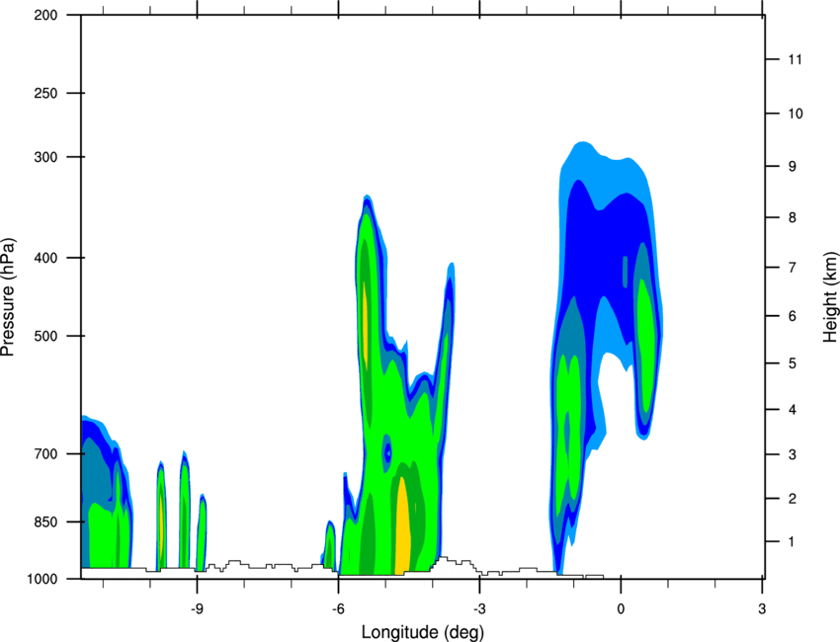Click the 0 longitude tick label
This screenshot has height=642, width=840.
[621, 609]
